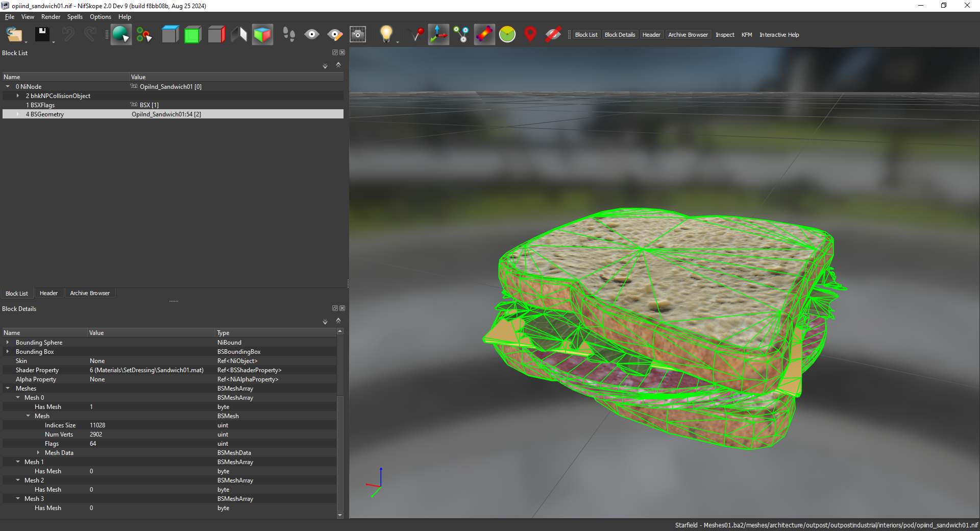The image size is (980, 531).
Task: Activate the Select Object sphere tool
Action: (121, 35)
